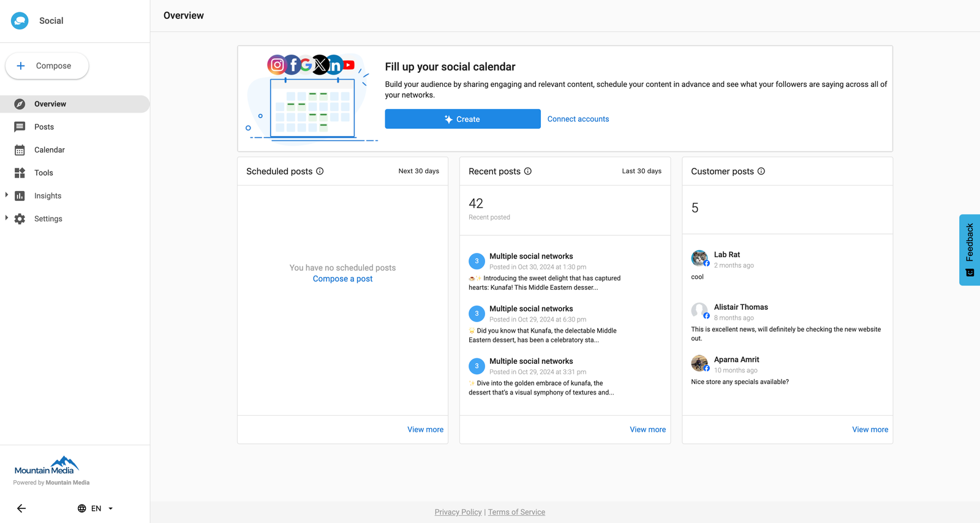
Task: Click the Compose a post link
Action: [x=342, y=279]
